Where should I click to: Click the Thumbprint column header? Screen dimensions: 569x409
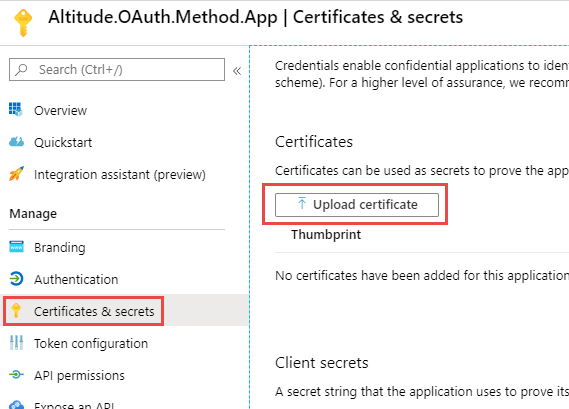pyautogui.click(x=326, y=234)
